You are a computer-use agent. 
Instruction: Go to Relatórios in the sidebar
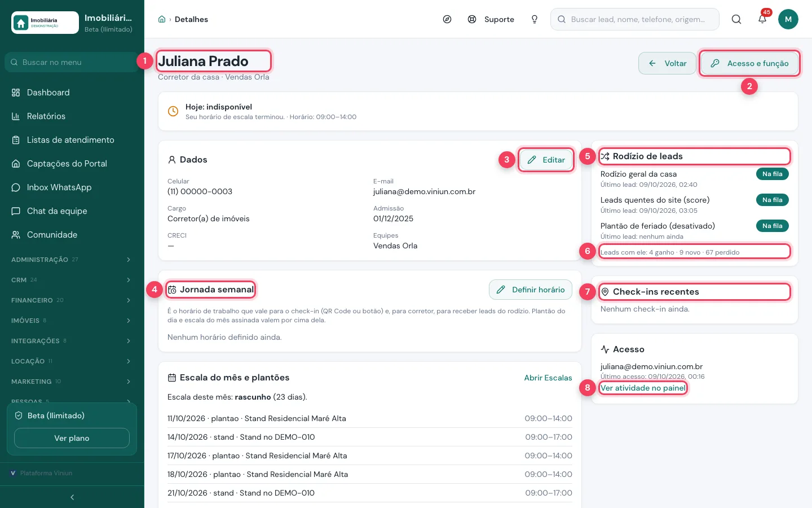coord(72,116)
